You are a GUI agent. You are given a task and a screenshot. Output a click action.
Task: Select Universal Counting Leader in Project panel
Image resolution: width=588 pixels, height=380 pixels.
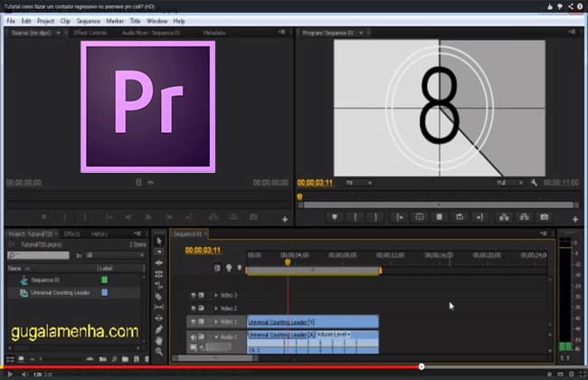tap(60, 292)
